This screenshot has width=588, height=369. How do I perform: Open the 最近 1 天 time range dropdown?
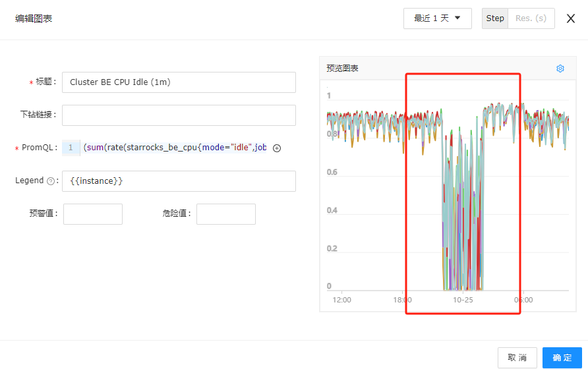click(x=437, y=18)
